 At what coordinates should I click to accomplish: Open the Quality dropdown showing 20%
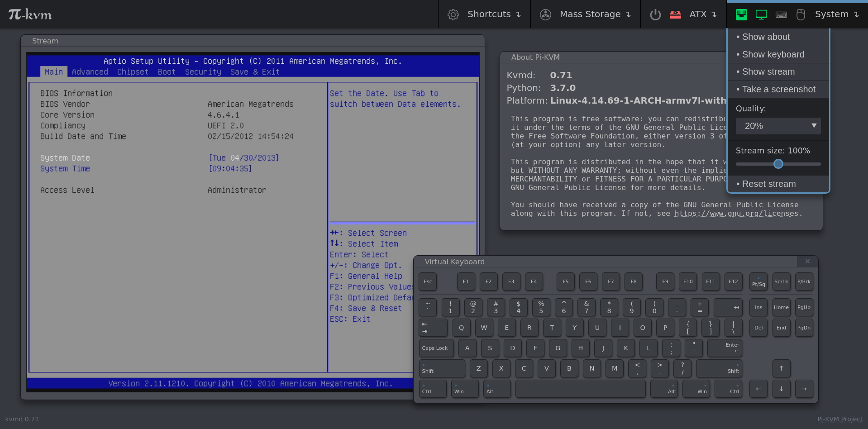(x=778, y=126)
